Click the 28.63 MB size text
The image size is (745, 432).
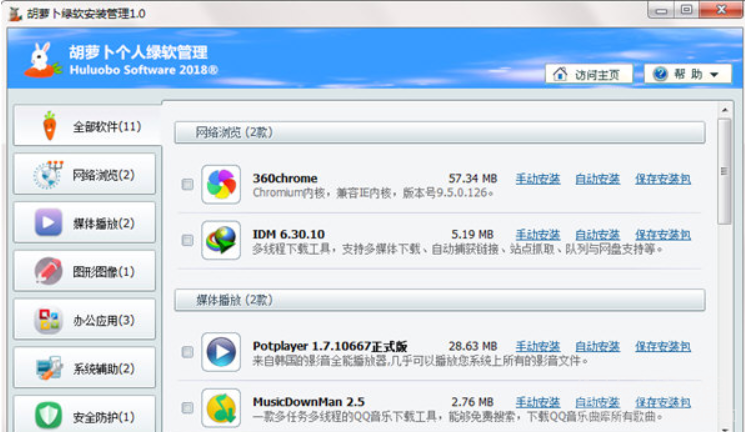(x=473, y=346)
